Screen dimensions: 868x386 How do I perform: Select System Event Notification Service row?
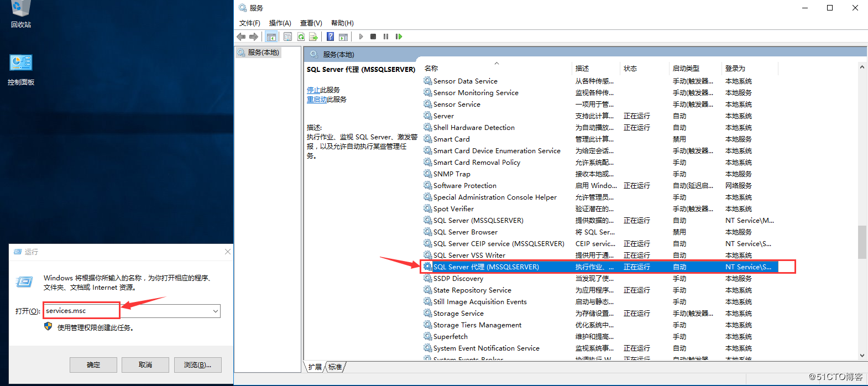tap(600, 348)
